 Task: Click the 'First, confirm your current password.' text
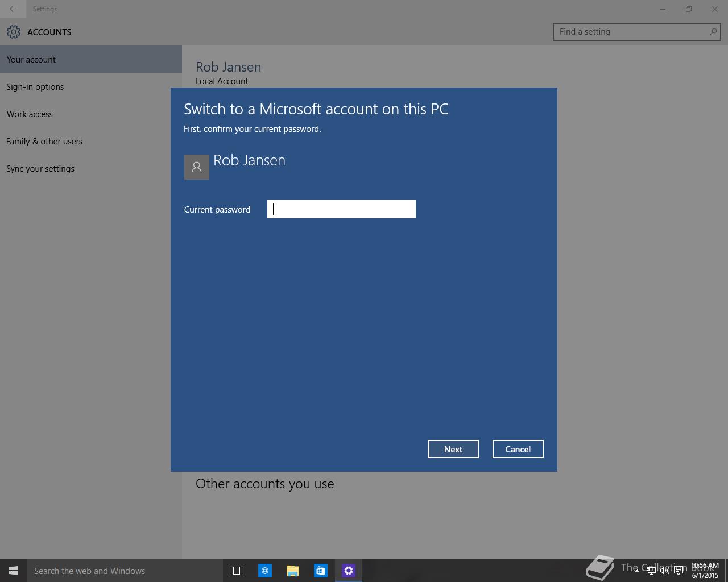click(253, 129)
